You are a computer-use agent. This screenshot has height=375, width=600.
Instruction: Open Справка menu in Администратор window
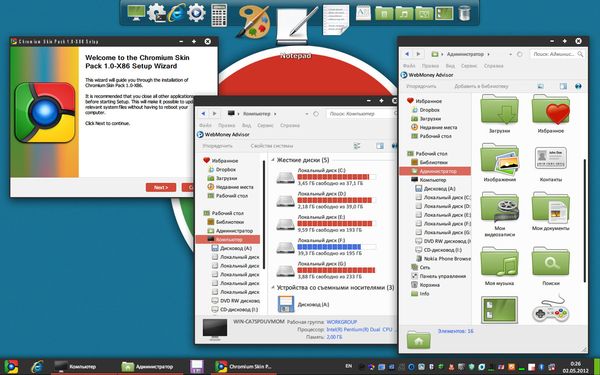coord(493,66)
